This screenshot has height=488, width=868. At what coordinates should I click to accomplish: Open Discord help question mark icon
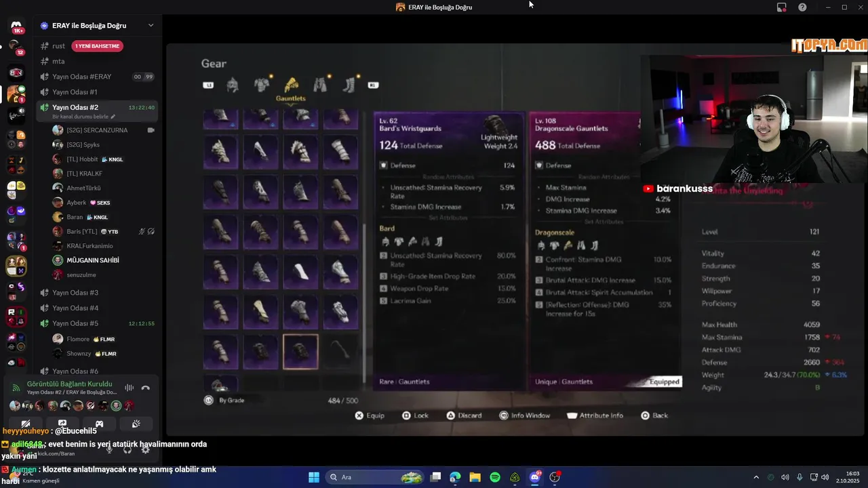[803, 7]
